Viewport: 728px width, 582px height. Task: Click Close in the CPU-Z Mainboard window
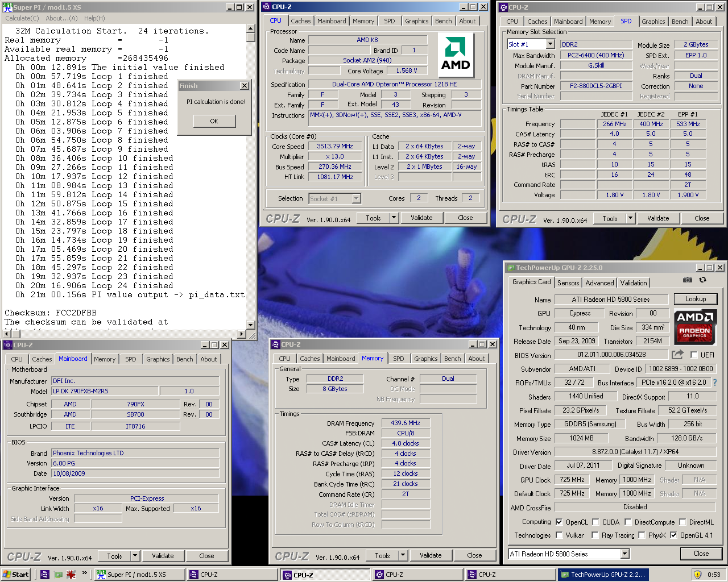point(206,556)
